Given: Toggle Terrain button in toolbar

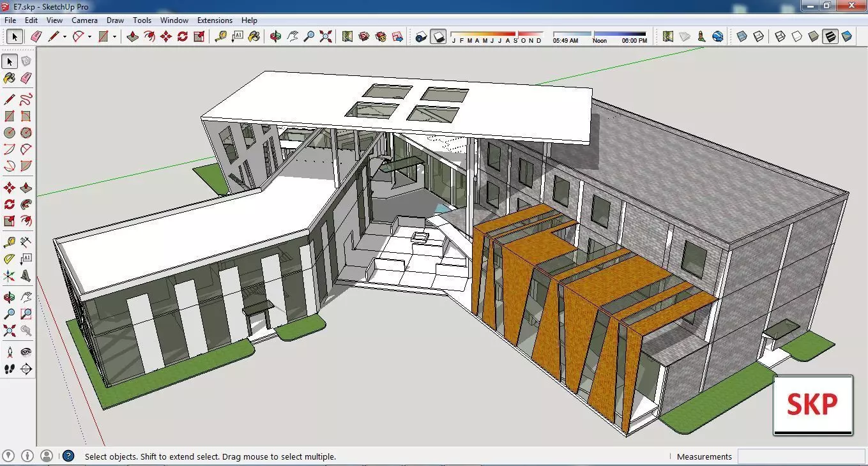Looking at the screenshot, I should tap(685, 36).
